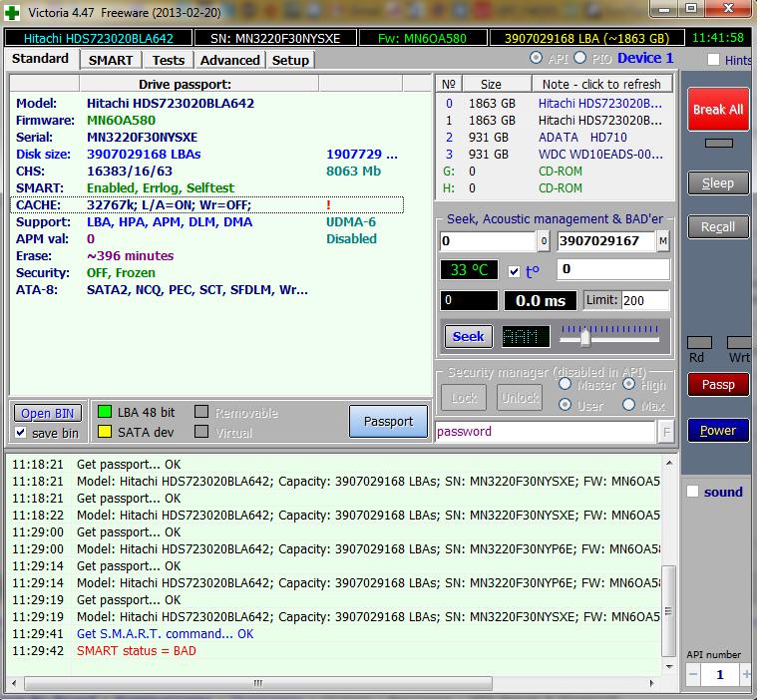757x700 pixels.
Task: Click the start LBA input field
Action: [488, 241]
